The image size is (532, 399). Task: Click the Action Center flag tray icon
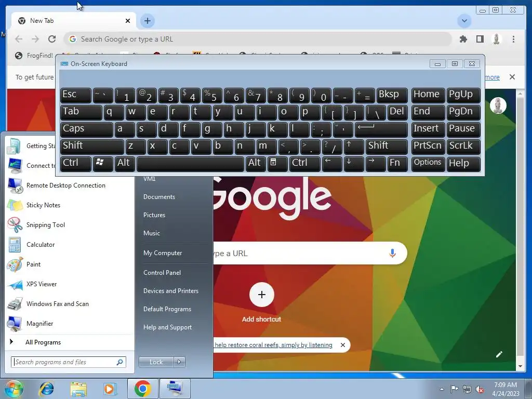click(x=454, y=389)
